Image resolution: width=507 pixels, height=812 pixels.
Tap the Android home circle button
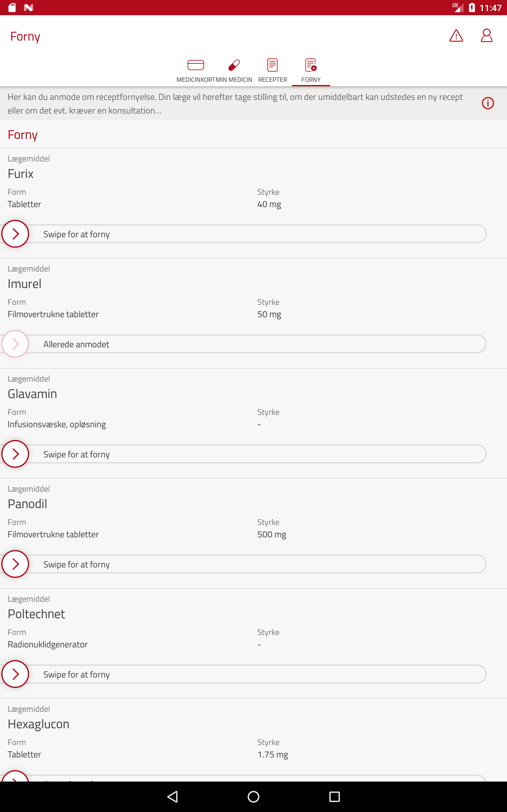(253, 796)
